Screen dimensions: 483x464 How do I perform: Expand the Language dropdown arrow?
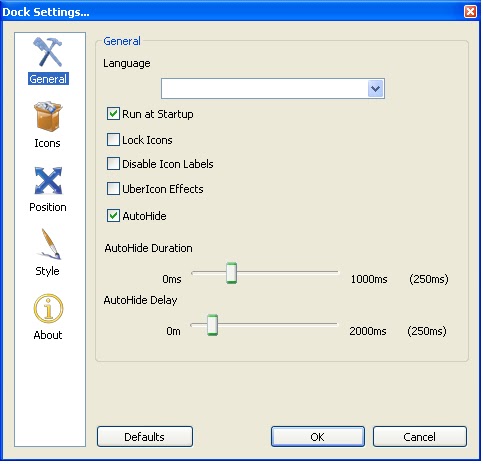[x=376, y=89]
